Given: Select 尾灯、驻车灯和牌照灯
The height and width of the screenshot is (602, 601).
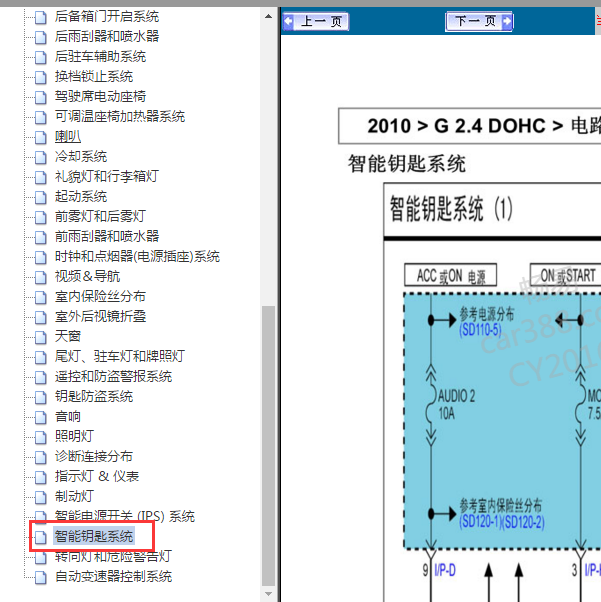Looking at the screenshot, I should pos(119,356).
